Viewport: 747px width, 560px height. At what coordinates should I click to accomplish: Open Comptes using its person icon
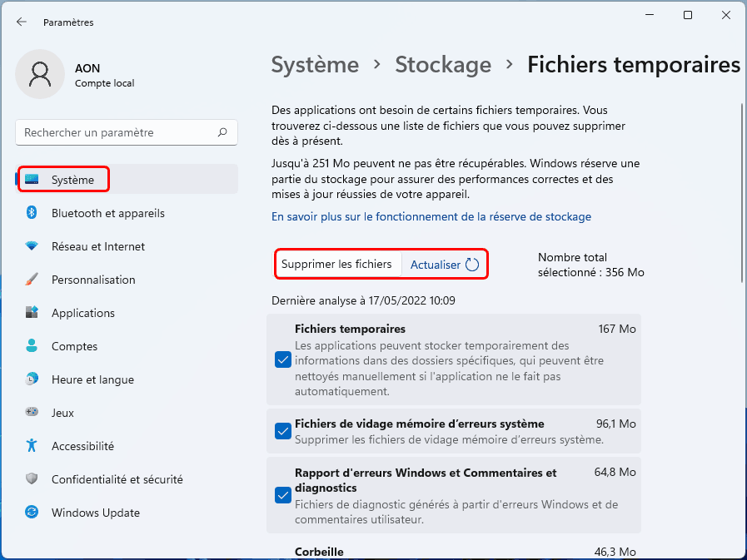click(x=32, y=346)
